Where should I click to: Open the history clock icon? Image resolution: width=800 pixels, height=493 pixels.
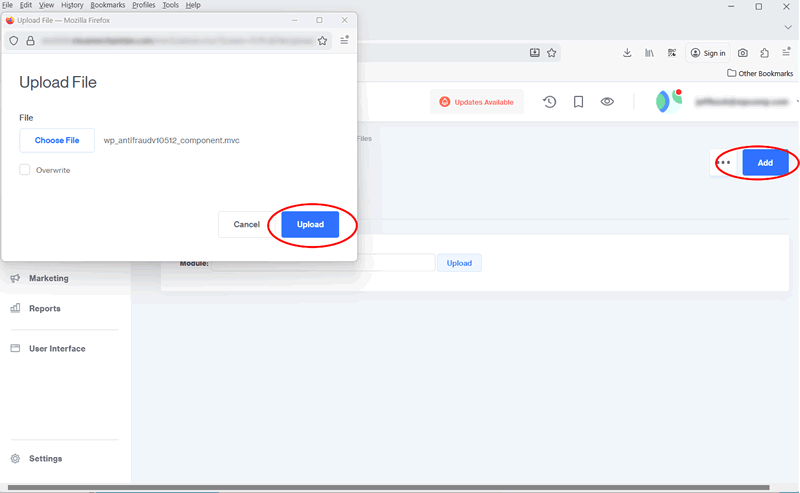(549, 102)
